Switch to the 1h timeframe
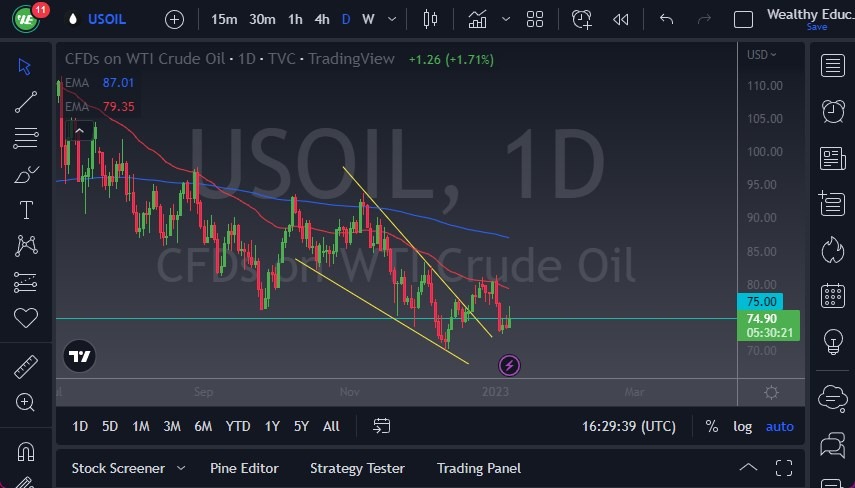 (295, 20)
